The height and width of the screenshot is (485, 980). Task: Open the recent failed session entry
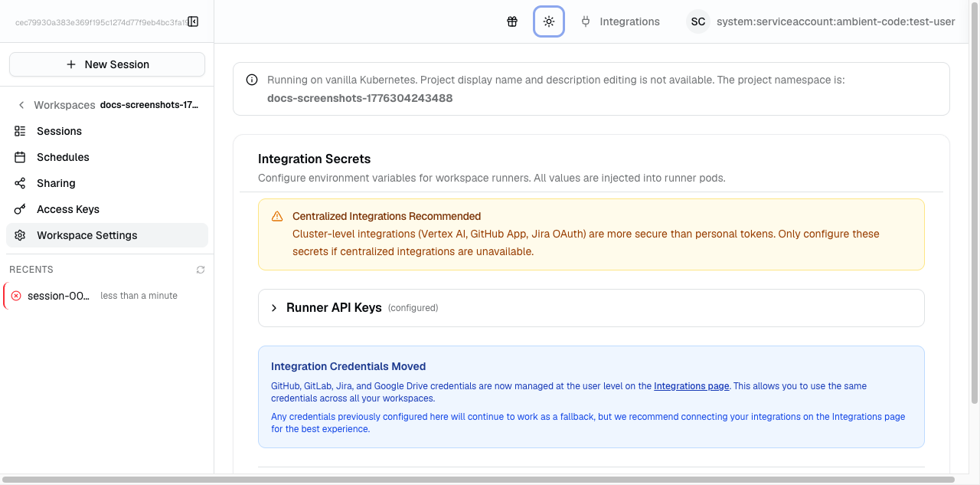tap(59, 296)
